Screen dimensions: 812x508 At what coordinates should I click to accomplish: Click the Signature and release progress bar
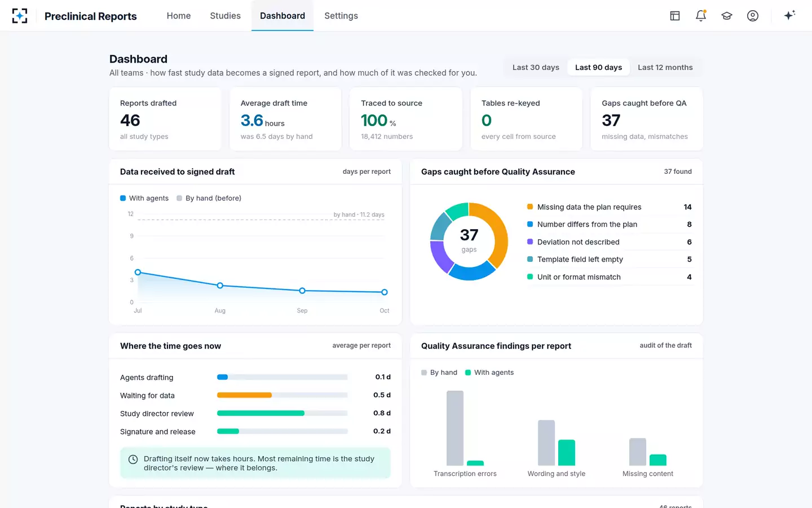click(283, 431)
